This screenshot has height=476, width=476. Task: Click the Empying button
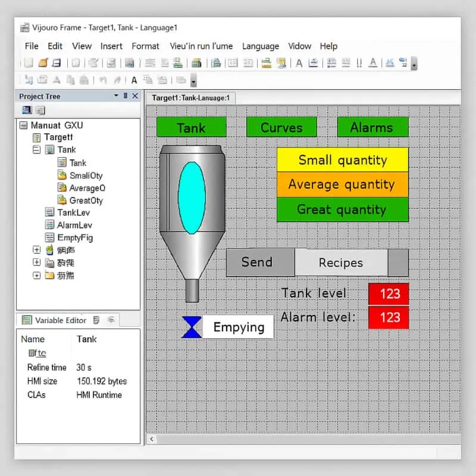[x=239, y=327]
